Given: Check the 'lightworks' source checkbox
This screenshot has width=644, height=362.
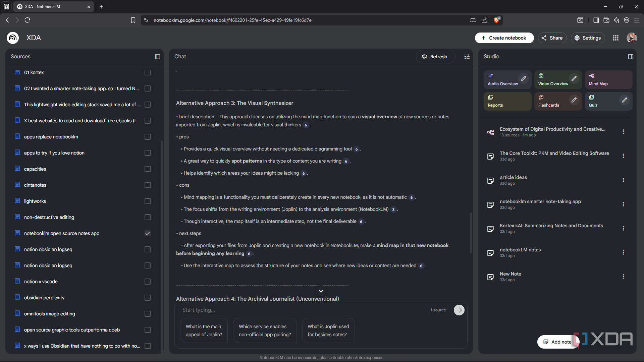Looking at the screenshot, I should 148,201.
